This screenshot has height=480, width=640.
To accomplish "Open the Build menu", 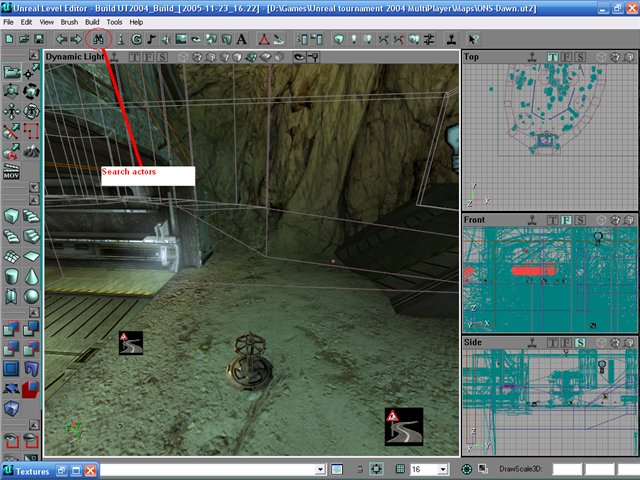I will click(x=92, y=21).
